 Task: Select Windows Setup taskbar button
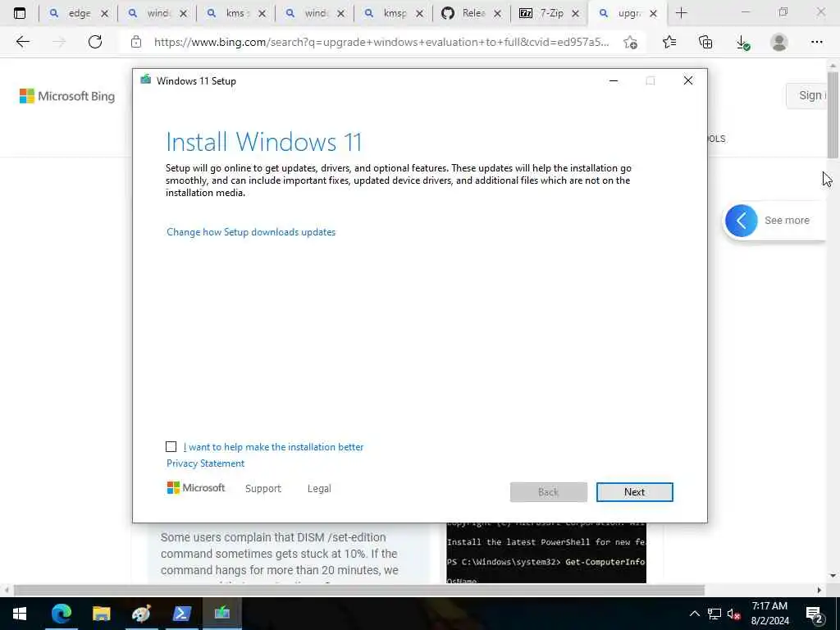tap(221, 614)
